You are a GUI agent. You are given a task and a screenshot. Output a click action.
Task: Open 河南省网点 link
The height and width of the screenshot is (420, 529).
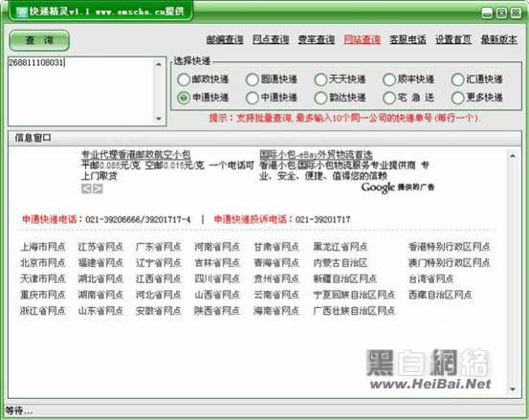[x=217, y=247]
